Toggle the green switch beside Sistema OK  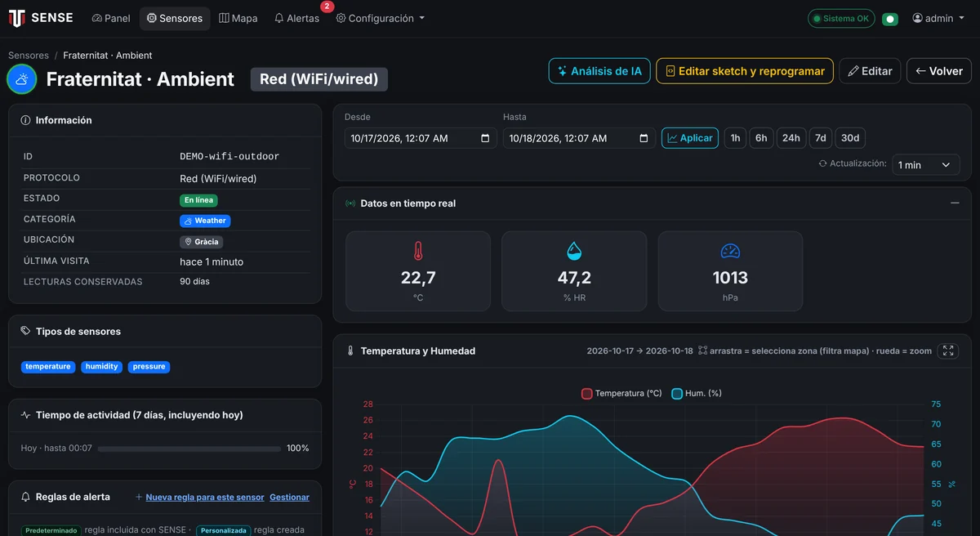890,19
